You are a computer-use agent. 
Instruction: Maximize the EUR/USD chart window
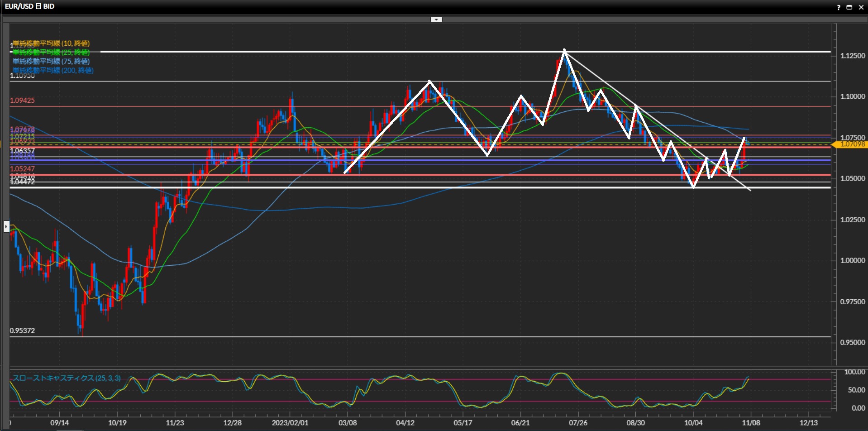(x=849, y=7)
